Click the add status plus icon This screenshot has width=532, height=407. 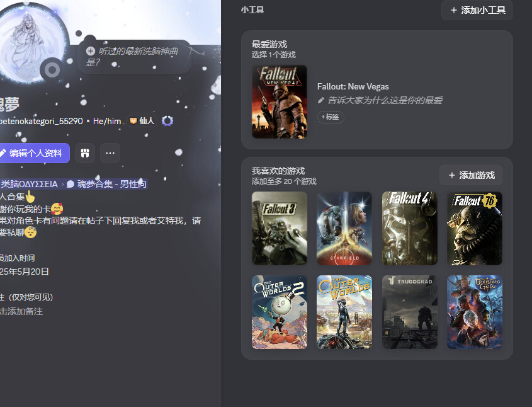(91, 51)
